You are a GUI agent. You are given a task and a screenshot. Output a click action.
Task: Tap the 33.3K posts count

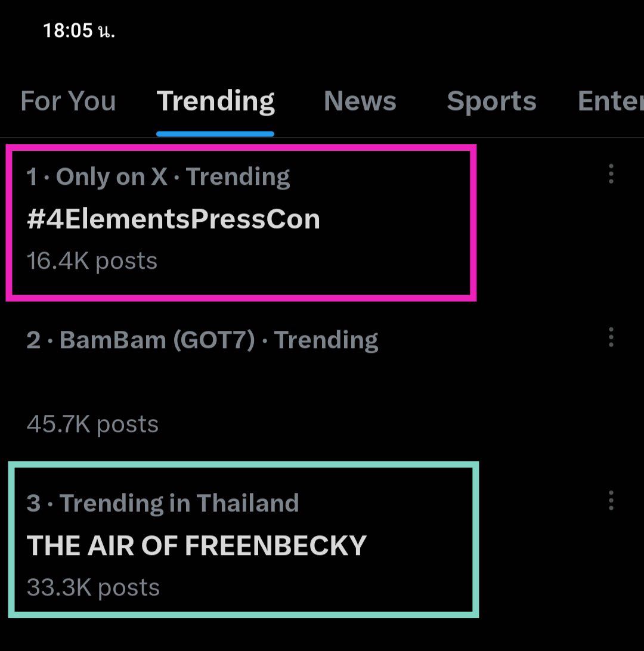[x=93, y=587]
